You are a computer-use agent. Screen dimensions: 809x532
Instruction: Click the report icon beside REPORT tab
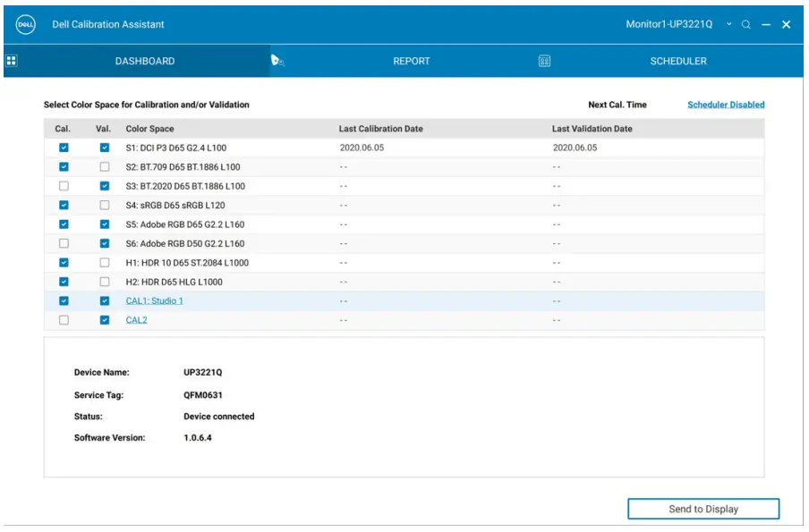click(x=277, y=61)
